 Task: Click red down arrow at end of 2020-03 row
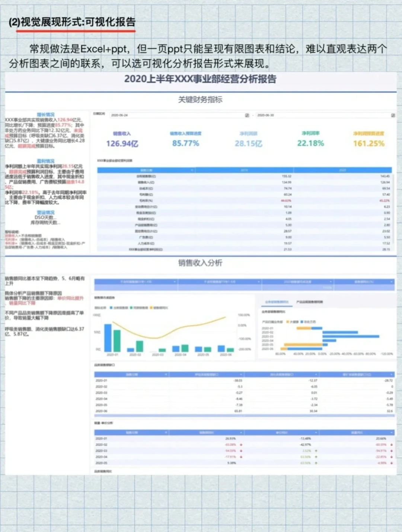[x=392, y=451]
